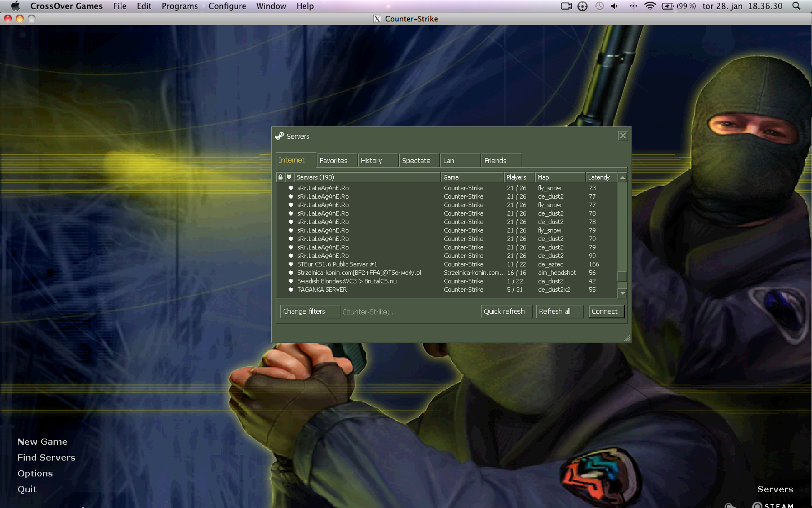
Task: Click the de_dust2x2 map cell
Action: coord(554,290)
